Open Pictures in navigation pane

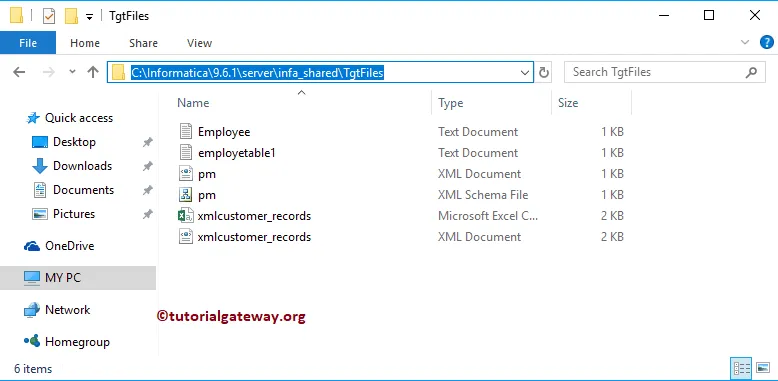click(x=74, y=214)
